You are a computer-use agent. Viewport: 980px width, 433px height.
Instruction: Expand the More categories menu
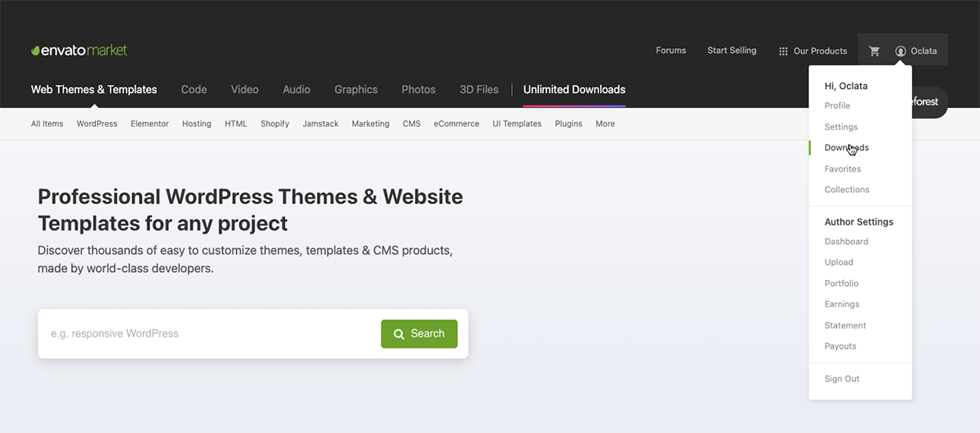tap(604, 124)
